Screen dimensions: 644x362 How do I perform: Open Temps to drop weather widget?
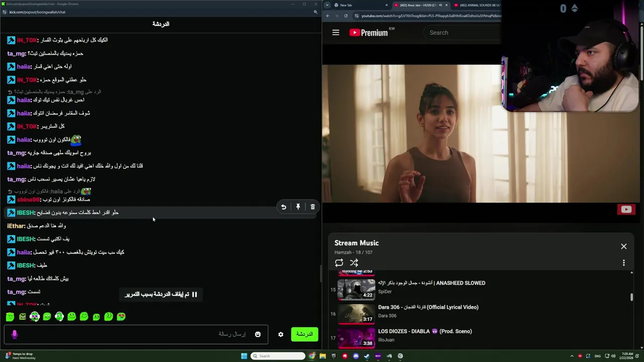(20, 356)
